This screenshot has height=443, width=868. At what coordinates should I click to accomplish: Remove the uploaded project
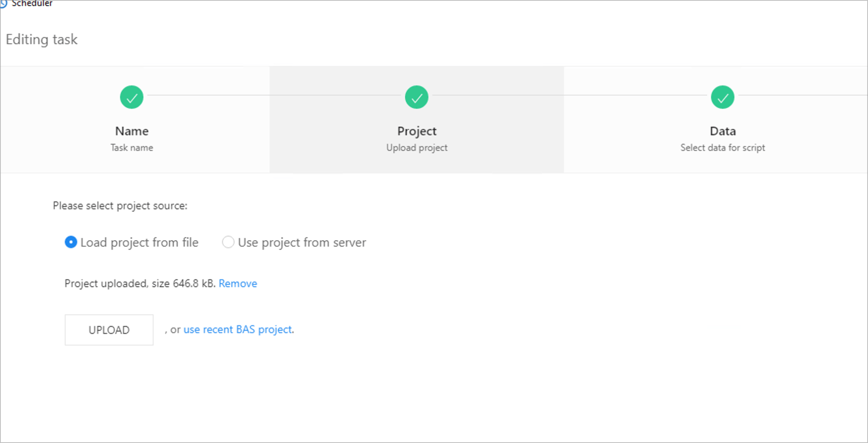click(238, 283)
